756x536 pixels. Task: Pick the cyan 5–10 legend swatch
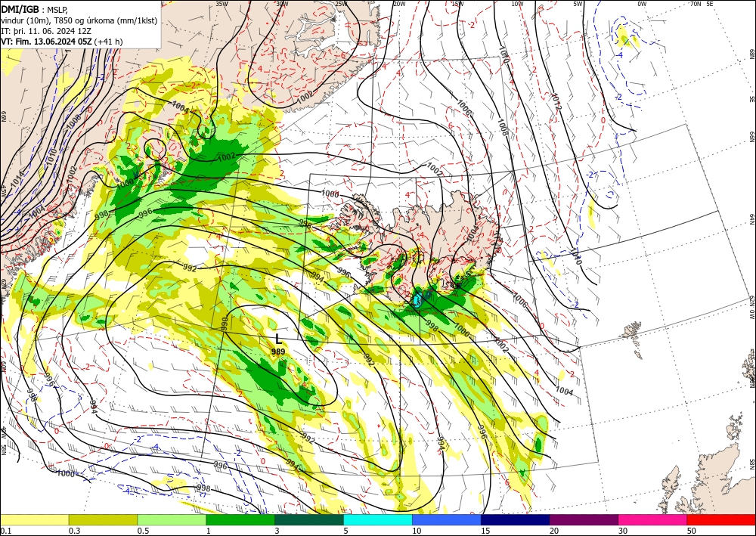point(378,519)
